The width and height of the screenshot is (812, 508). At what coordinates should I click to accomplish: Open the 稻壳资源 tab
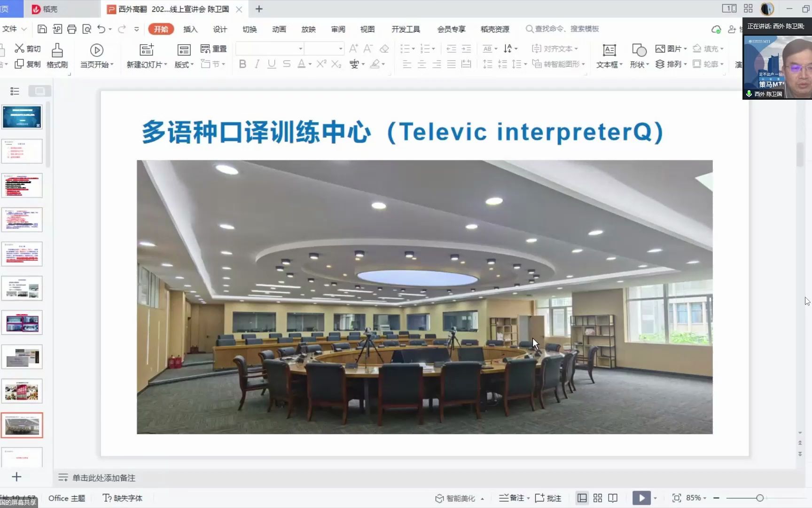pyautogui.click(x=495, y=29)
